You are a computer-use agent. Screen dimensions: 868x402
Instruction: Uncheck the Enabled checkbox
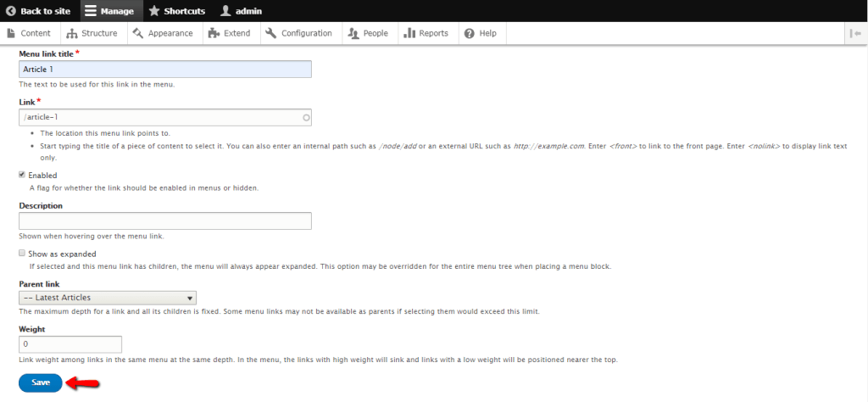point(22,175)
